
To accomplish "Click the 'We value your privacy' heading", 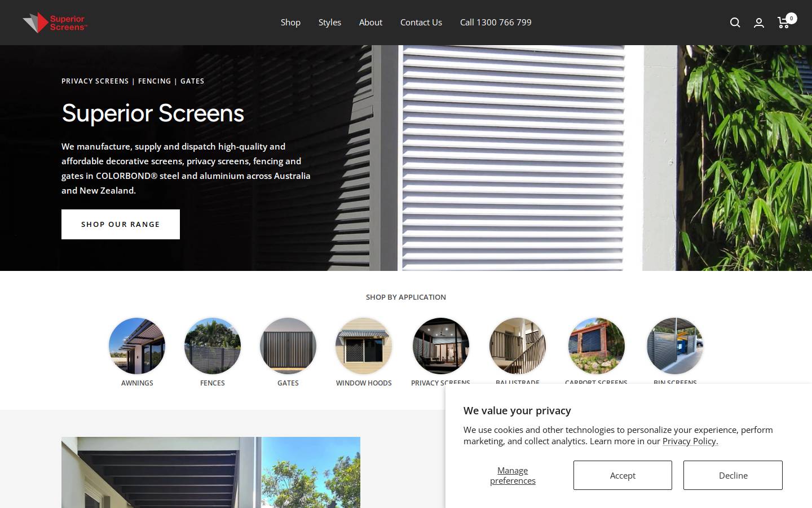I will tap(517, 410).
